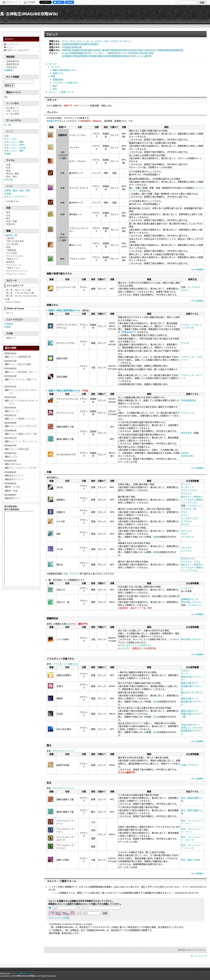Image resolution: width=210 pixels, height=980 pixels.
Task: Open the ショット skill category link
Action: pos(92,41)
